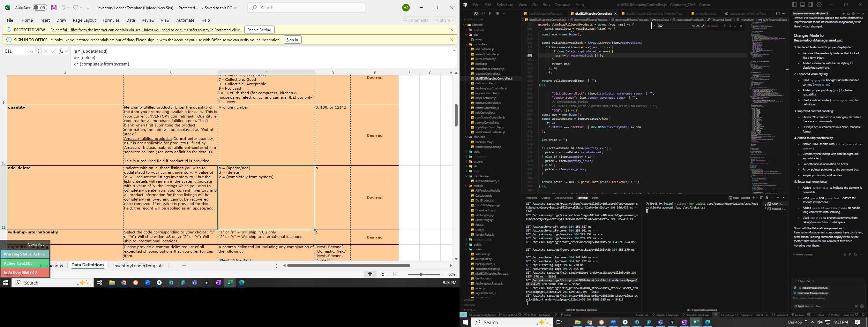This screenshot has width=868, height=327.
Task: Open Source Control icon in Cursor sidebar
Action: coord(490,13)
